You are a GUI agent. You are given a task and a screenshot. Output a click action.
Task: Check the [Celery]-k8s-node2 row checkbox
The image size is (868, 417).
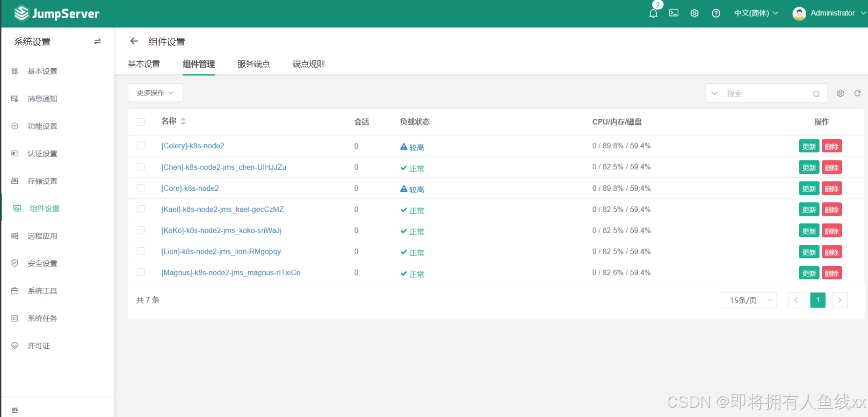(x=141, y=145)
